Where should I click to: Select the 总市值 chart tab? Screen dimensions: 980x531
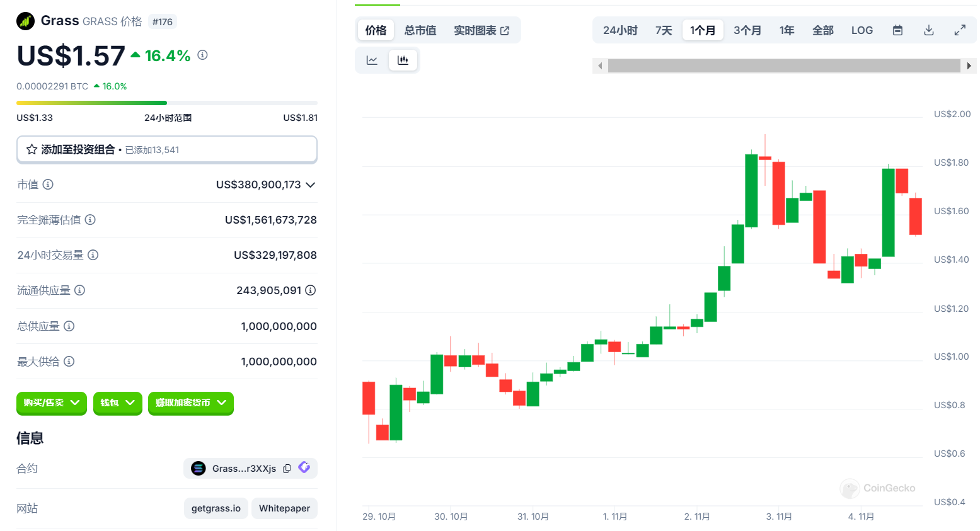point(420,30)
